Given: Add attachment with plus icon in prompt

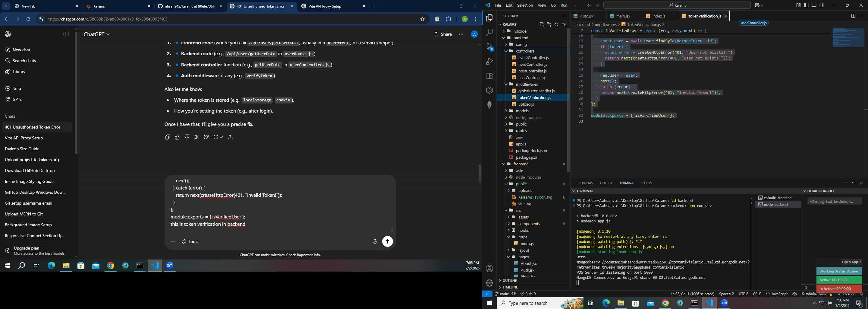Looking at the screenshot, I should point(173,241).
